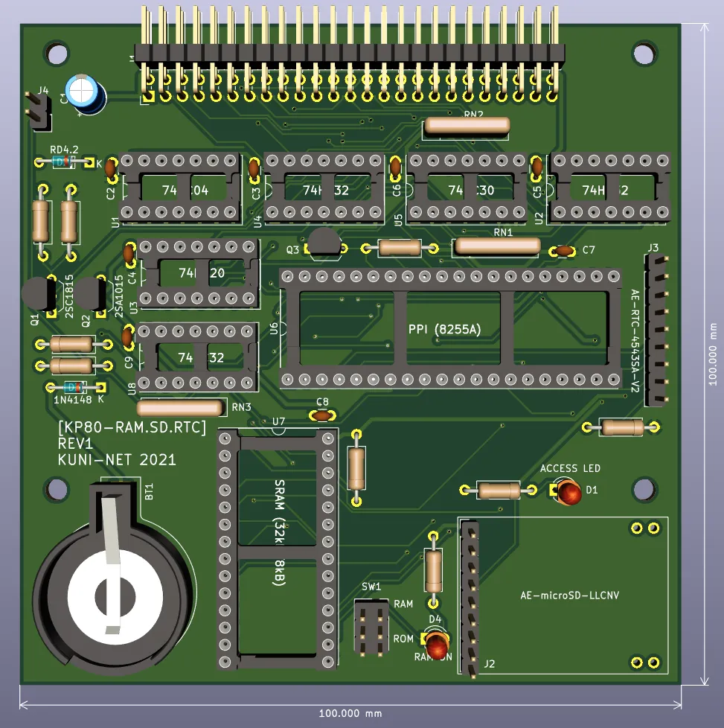This screenshot has height=728, width=724.
Task: Select the C5 capacitor beside U2
Action: click(x=536, y=169)
